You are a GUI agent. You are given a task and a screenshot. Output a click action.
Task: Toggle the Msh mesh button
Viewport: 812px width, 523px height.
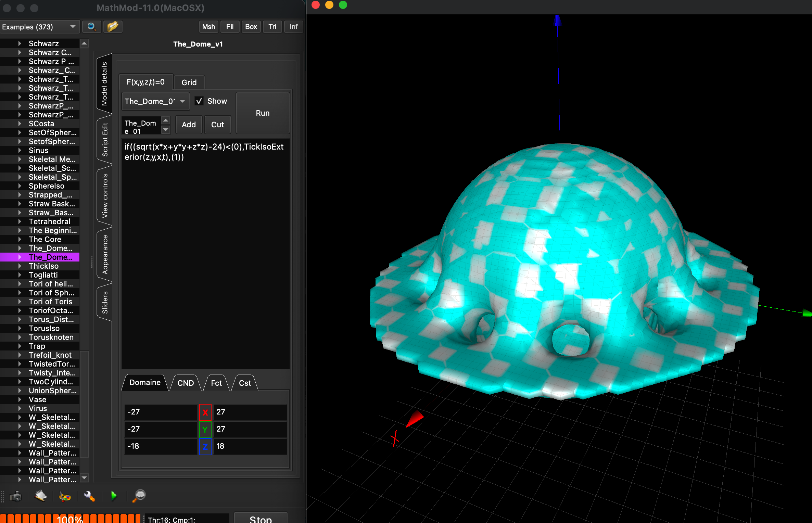pyautogui.click(x=208, y=27)
